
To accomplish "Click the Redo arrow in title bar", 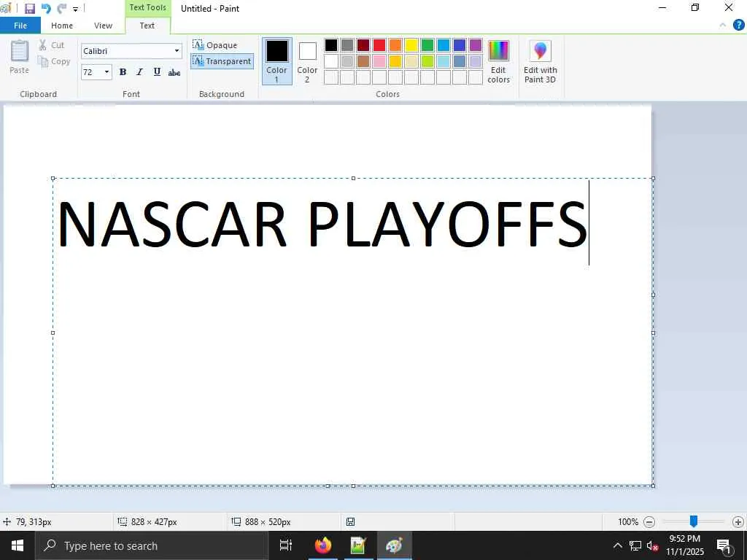I will point(62,9).
